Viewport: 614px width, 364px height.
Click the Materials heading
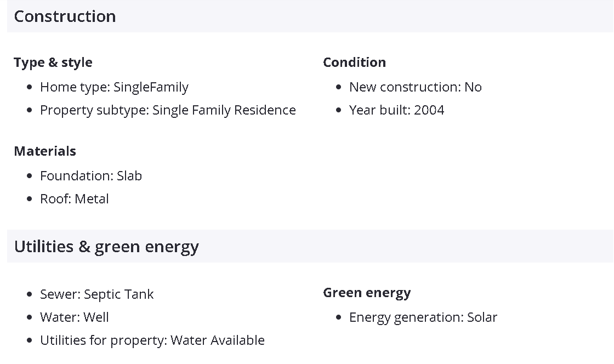[45, 151]
